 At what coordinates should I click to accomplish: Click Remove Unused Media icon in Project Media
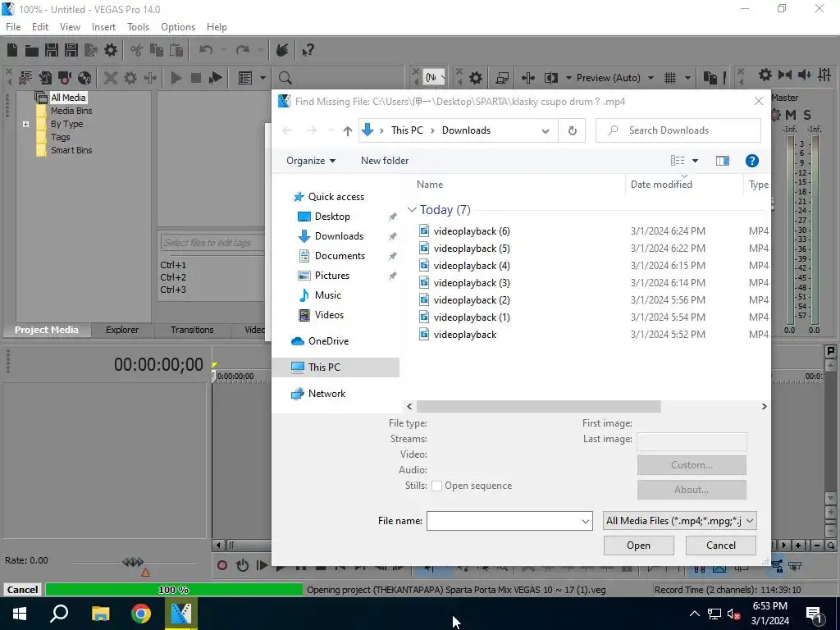[25, 78]
